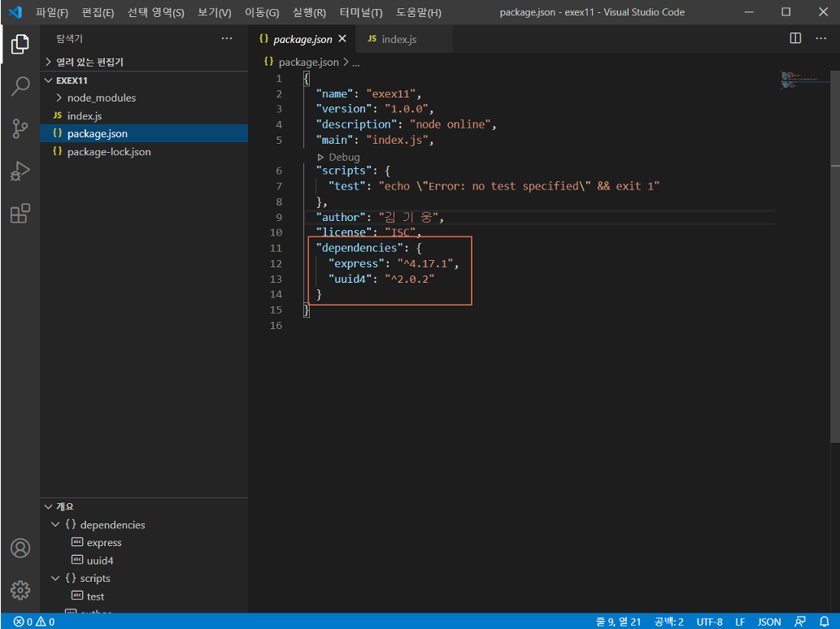Viewport: 840px width, 629px height.
Task: Open the Accounts menu icon
Action: 20,548
